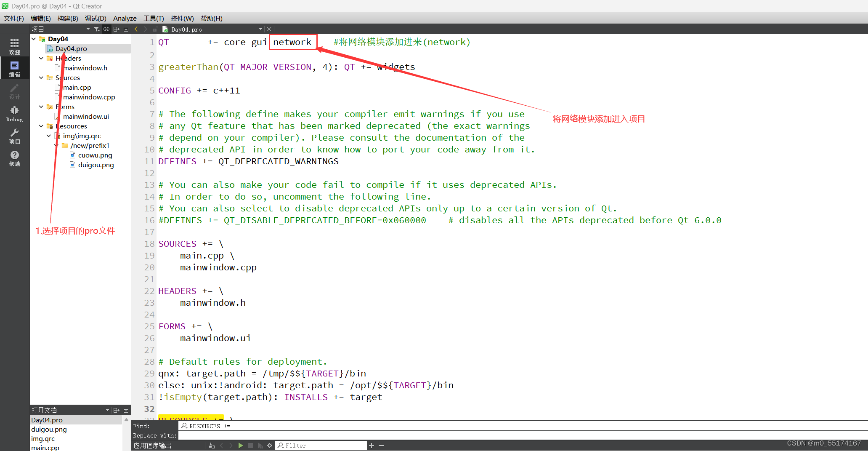Click the Find input field

pyautogui.click(x=523, y=426)
